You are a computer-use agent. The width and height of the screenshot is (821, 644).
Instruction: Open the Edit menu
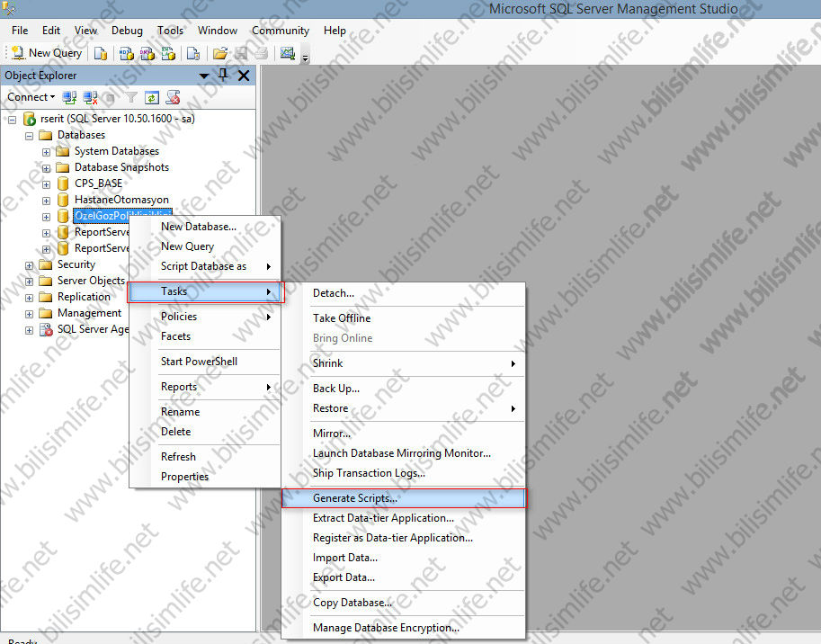point(51,31)
